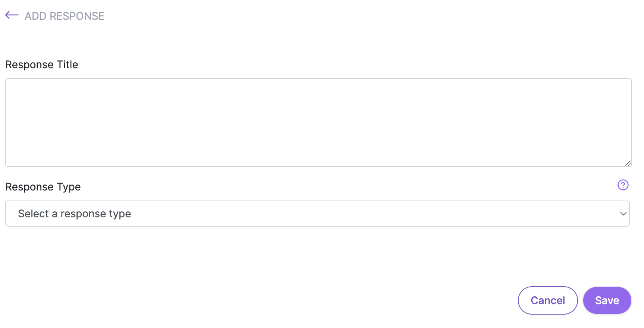Save the new response
The image size is (644, 328).
pos(607,300)
